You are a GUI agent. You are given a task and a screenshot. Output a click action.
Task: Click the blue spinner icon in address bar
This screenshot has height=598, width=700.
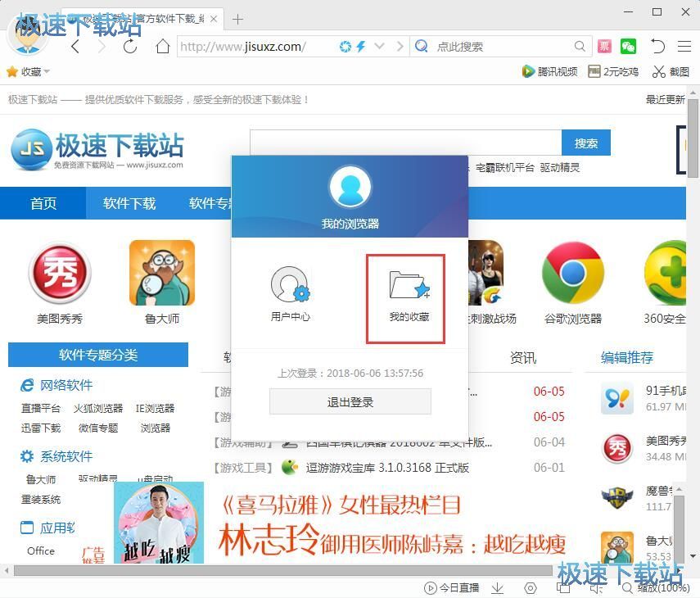(x=345, y=47)
